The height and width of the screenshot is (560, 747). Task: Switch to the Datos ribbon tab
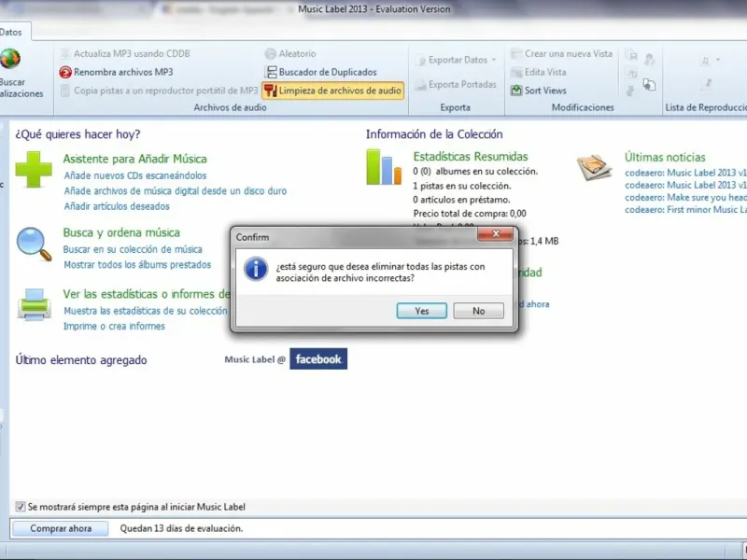click(x=11, y=33)
